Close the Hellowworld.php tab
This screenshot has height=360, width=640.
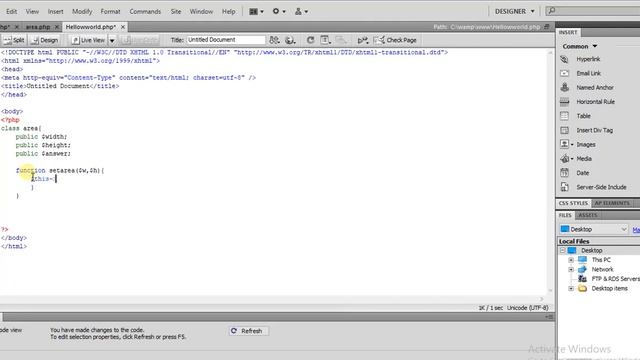pos(123,27)
